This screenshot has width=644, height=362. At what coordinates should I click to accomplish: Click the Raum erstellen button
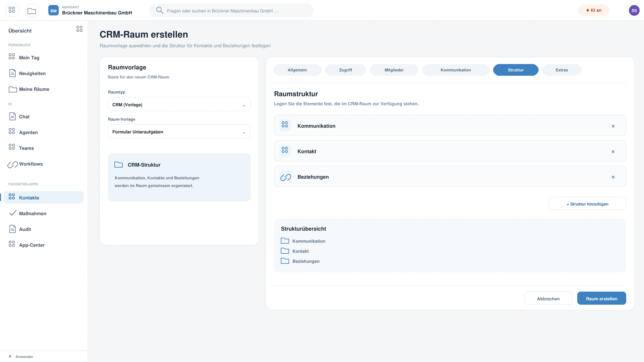tap(602, 298)
